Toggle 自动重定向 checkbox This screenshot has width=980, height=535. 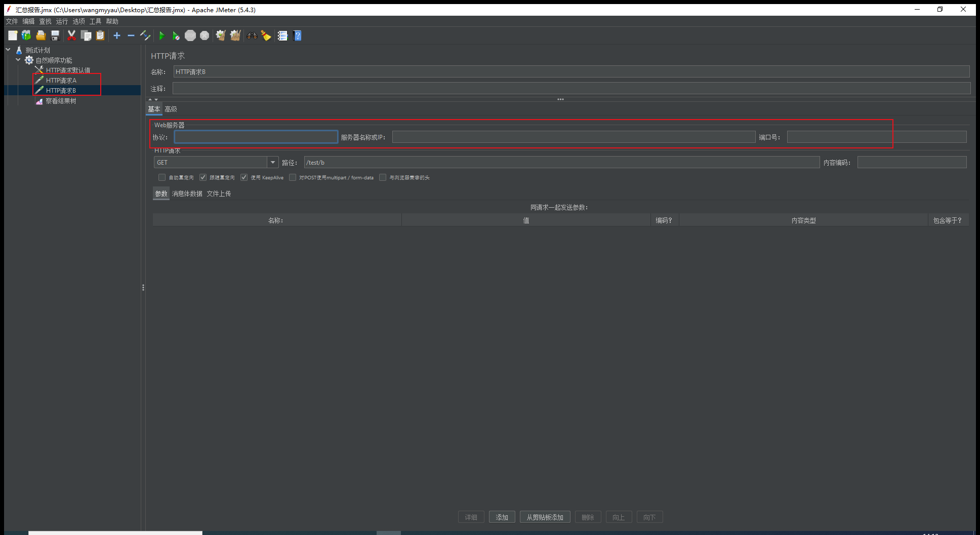coord(162,177)
